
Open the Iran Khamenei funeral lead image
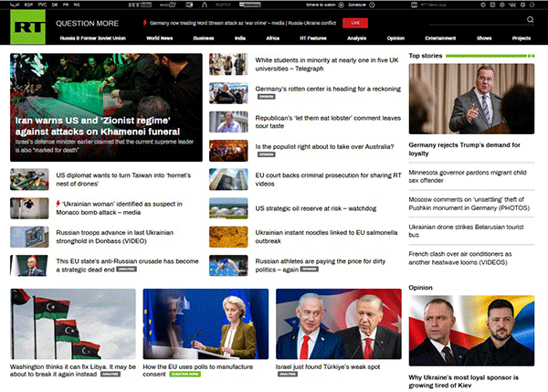tap(106, 107)
